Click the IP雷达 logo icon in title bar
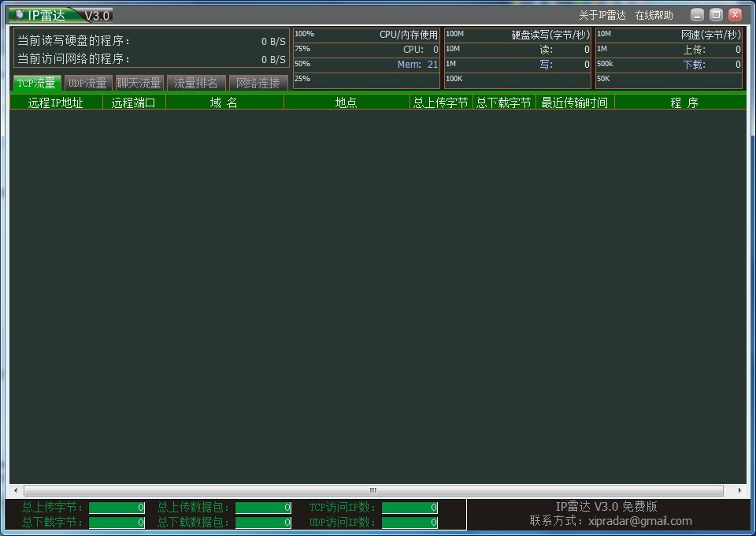756x536 pixels. coord(19,15)
